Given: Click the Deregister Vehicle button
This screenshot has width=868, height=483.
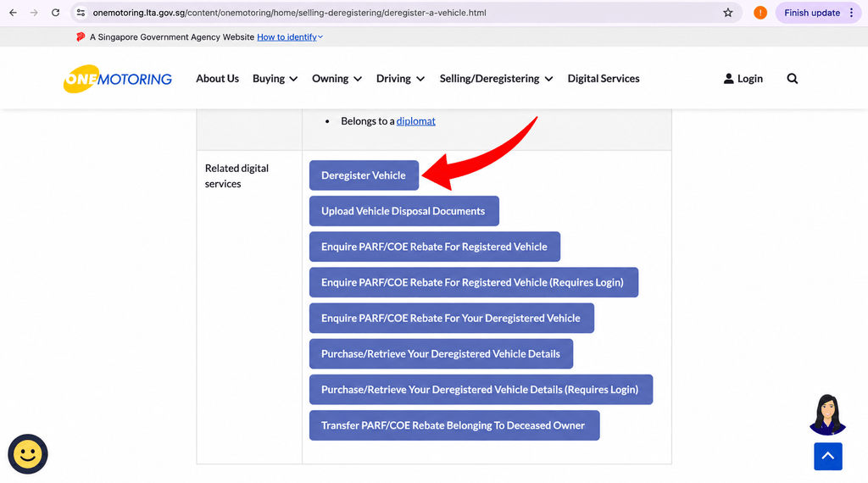Looking at the screenshot, I should [364, 175].
